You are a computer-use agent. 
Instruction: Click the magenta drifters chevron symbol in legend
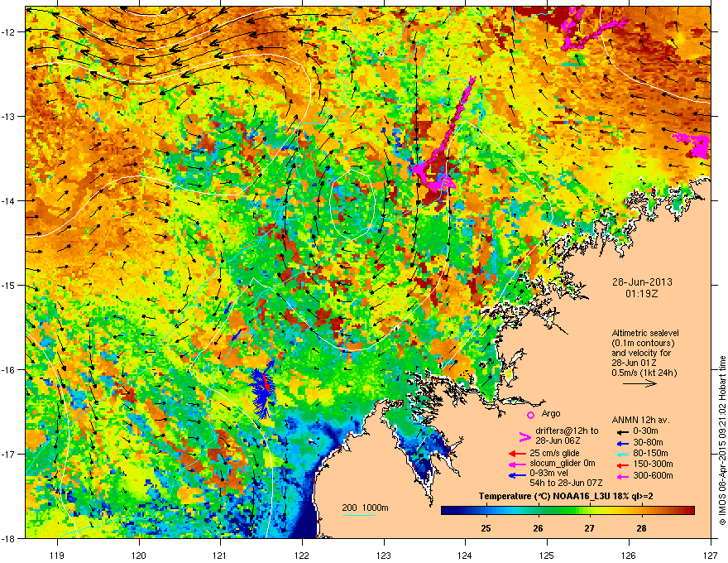(524, 436)
